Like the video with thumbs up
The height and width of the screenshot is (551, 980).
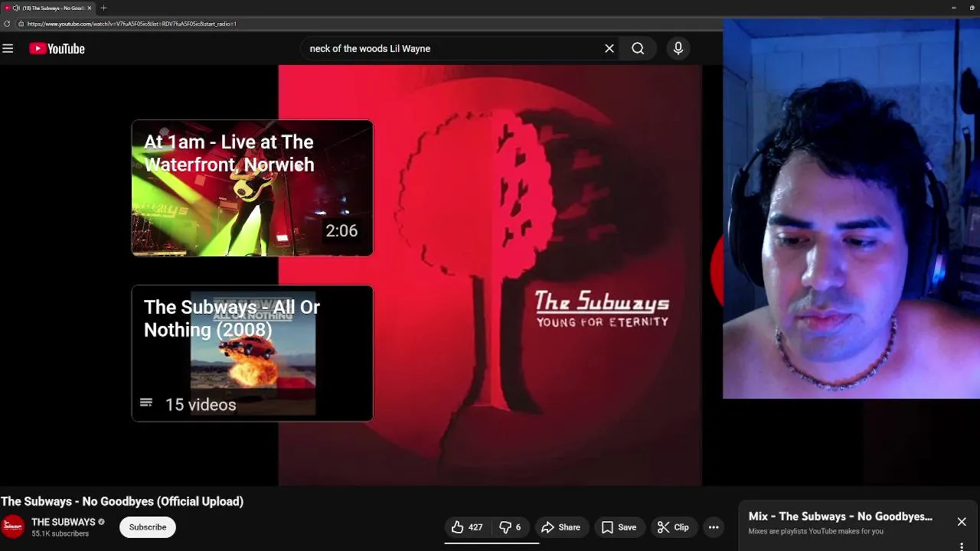tap(467, 527)
